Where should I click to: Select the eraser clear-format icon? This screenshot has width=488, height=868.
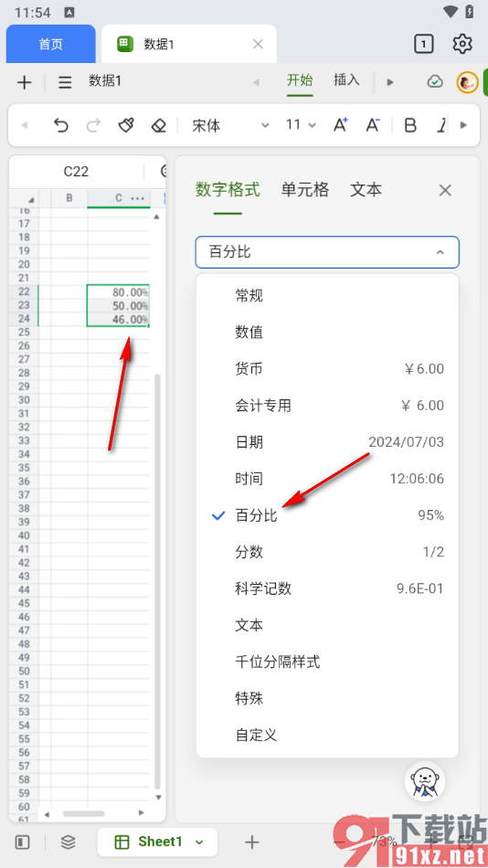click(x=158, y=126)
